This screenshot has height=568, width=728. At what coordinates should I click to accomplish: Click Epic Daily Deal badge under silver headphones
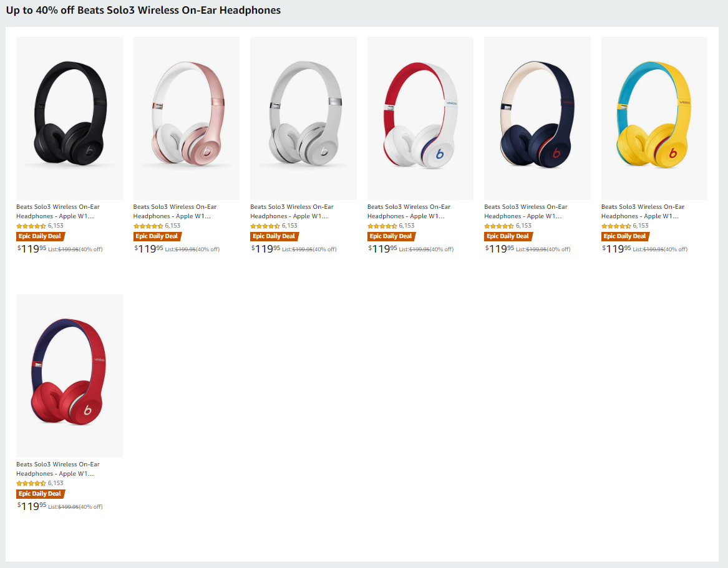pyautogui.click(x=274, y=236)
